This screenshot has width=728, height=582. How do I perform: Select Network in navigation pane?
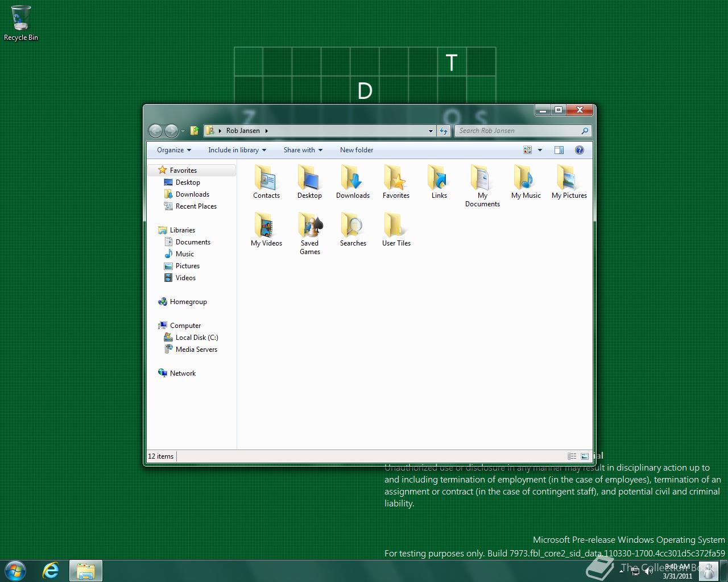point(183,373)
